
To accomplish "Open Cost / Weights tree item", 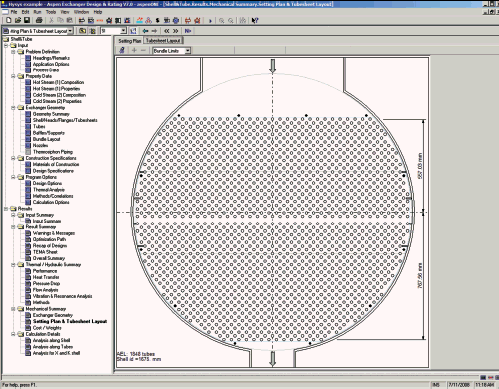I will [x=47, y=328].
